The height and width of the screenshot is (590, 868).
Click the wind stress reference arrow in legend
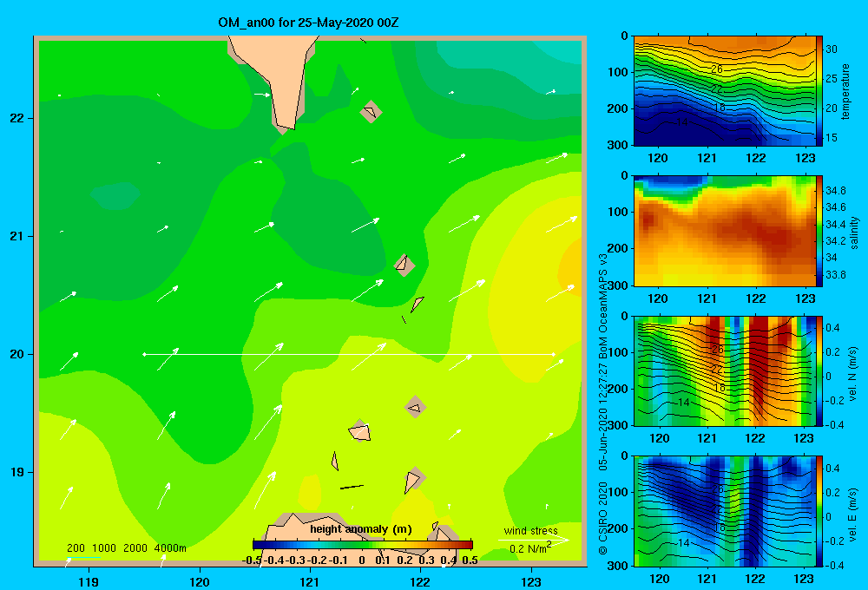coord(534,540)
